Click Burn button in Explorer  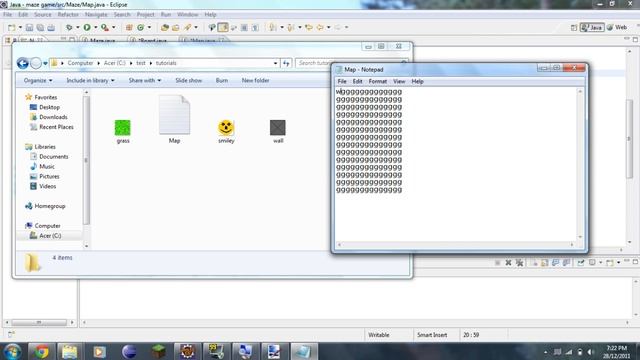(x=222, y=80)
